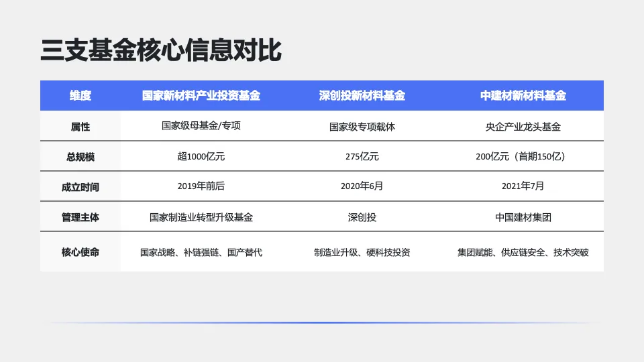Screen dimensions: 644x362
Task: Click cell 中国建材集团
Action: (523, 217)
